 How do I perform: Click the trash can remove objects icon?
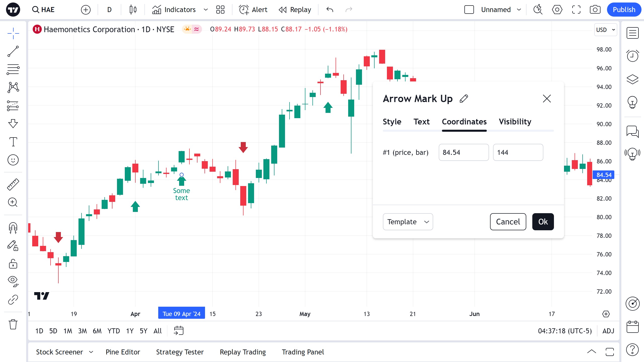click(13, 324)
